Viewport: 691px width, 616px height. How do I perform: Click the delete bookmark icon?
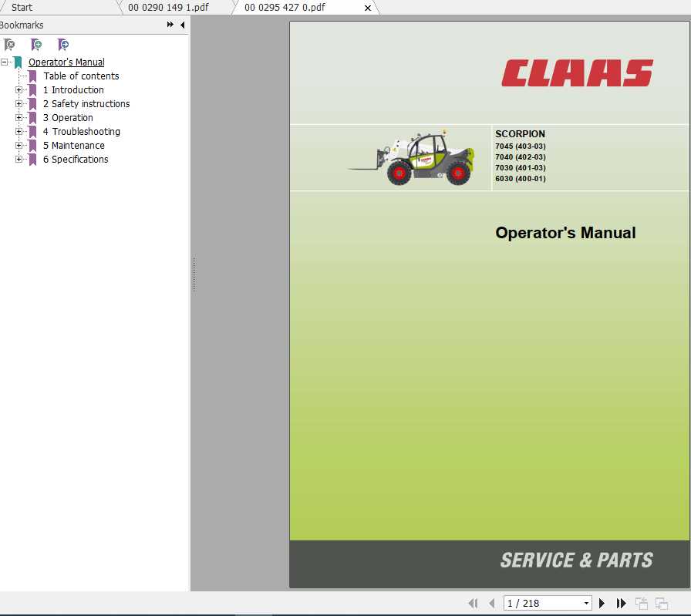tap(9, 45)
